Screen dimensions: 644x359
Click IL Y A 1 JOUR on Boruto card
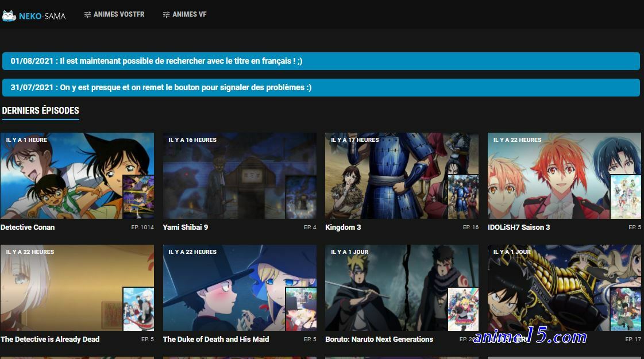[349, 252]
